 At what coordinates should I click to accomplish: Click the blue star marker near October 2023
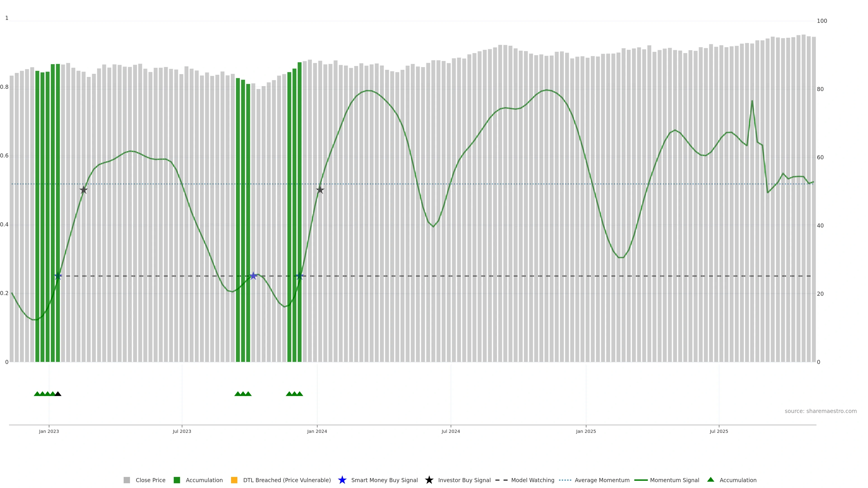[253, 276]
